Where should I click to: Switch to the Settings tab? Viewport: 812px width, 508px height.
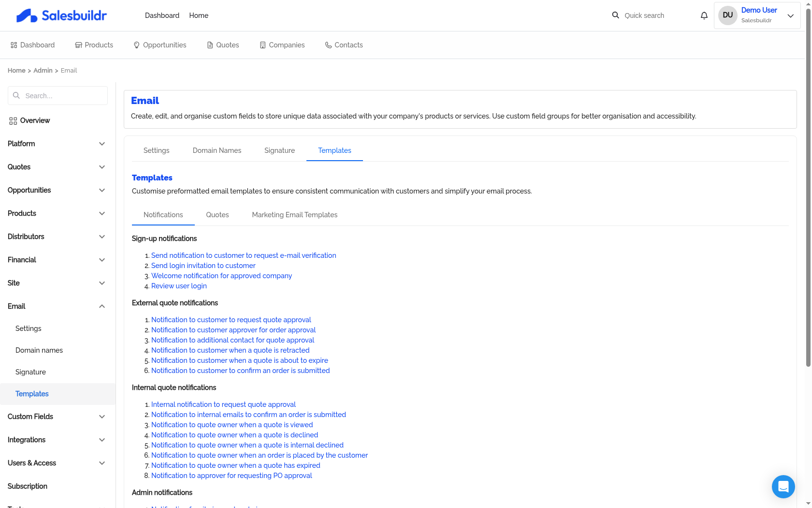coord(157,150)
